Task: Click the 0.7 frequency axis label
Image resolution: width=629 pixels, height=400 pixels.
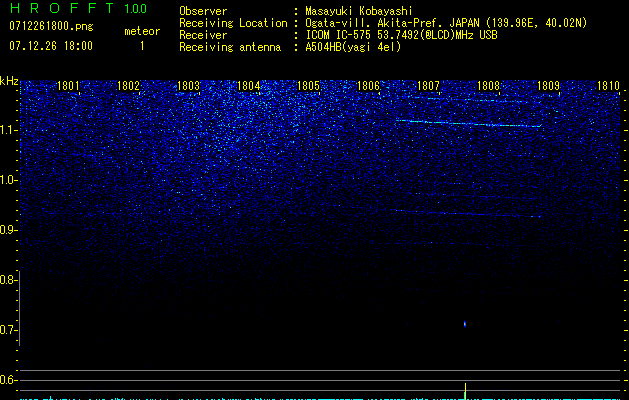Action: (8, 330)
